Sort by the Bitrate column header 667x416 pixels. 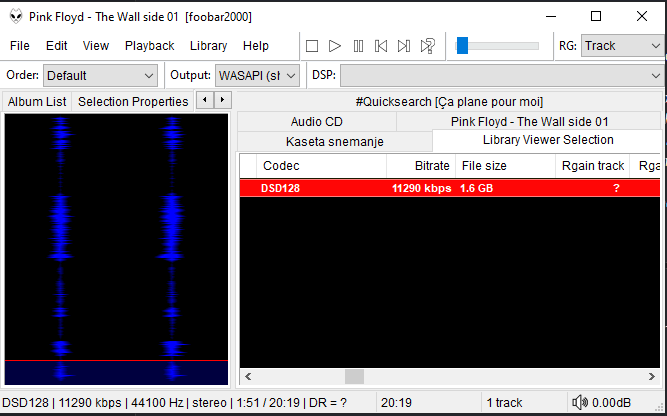[x=421, y=166]
